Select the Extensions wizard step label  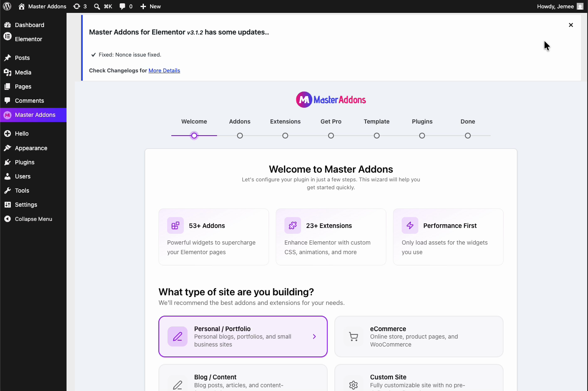click(285, 121)
